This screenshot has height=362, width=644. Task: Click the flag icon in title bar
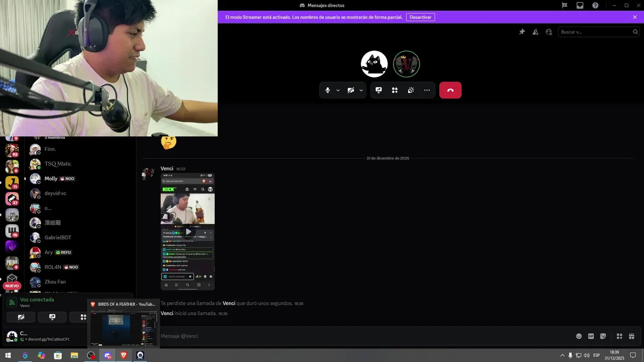coord(565,5)
